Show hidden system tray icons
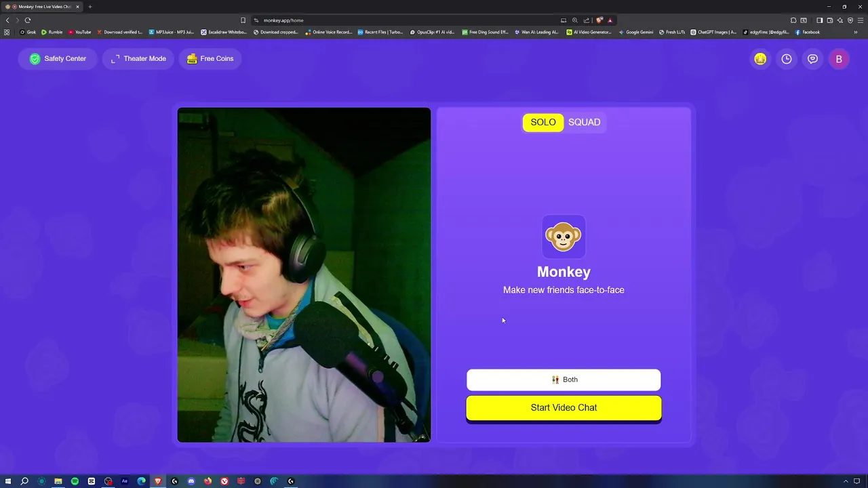This screenshot has height=488, width=868. [x=846, y=481]
